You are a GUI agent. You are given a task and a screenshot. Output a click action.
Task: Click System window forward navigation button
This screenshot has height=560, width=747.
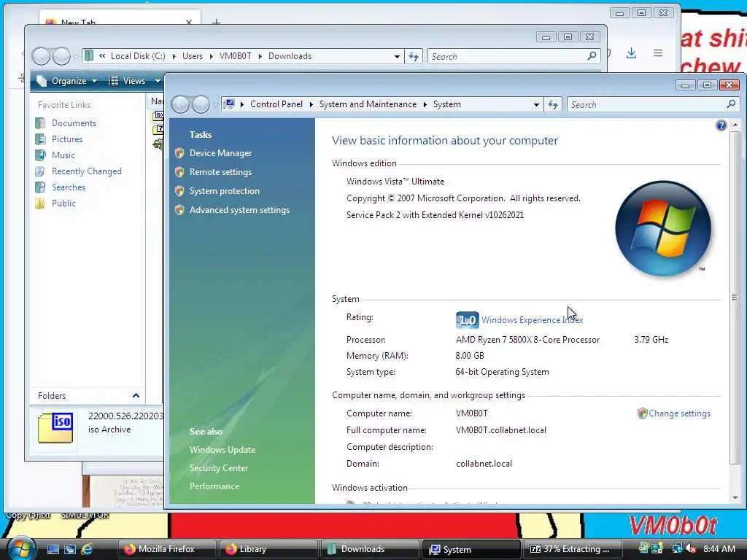[201, 104]
